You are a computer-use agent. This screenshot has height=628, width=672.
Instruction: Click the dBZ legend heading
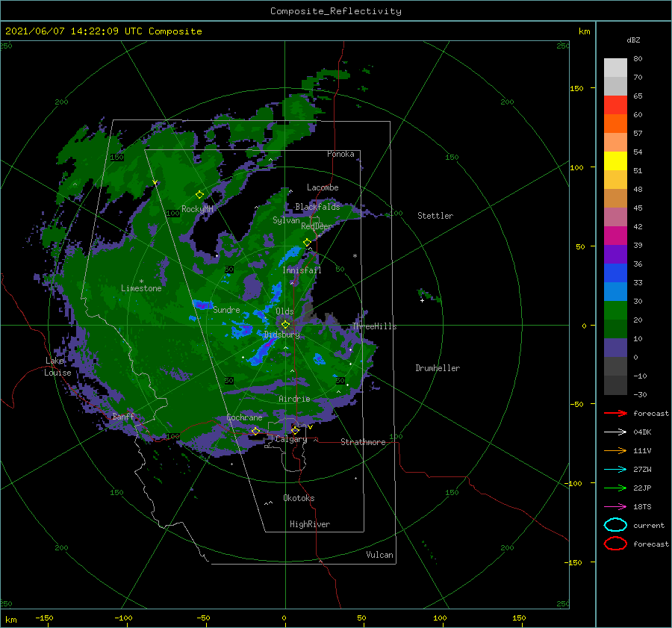click(x=633, y=40)
